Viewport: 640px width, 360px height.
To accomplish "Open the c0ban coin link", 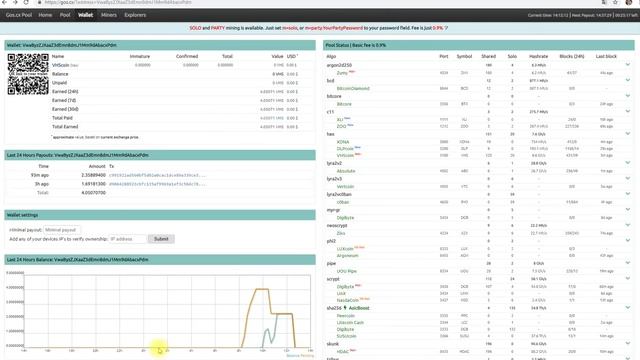I will [343, 202].
